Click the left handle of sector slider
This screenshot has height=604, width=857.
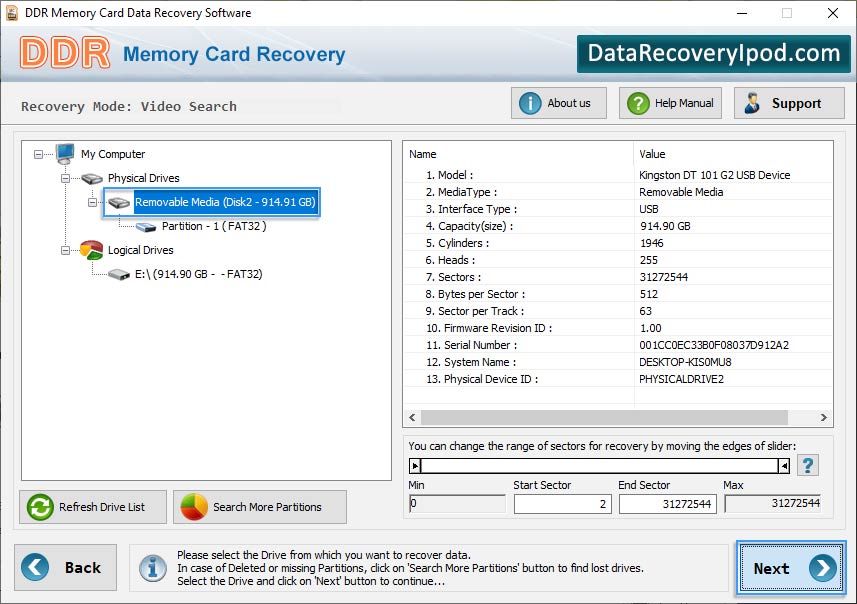coord(415,466)
